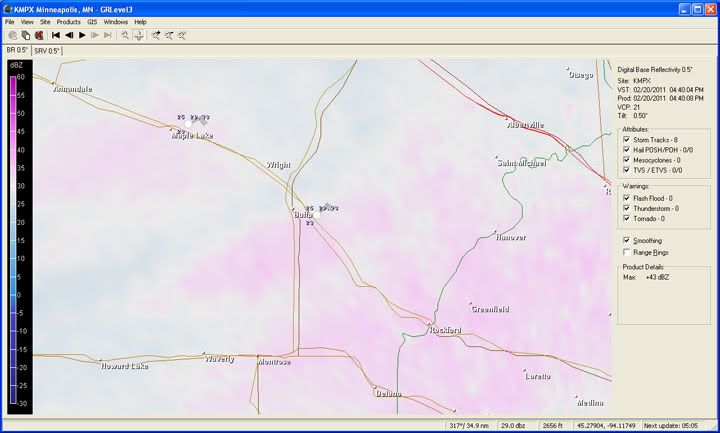
Task: Click the Howard Lake city label
Action: point(124,366)
